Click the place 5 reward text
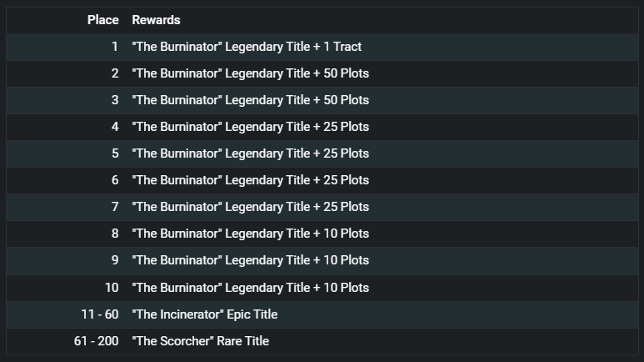This screenshot has height=362, width=644. point(250,153)
